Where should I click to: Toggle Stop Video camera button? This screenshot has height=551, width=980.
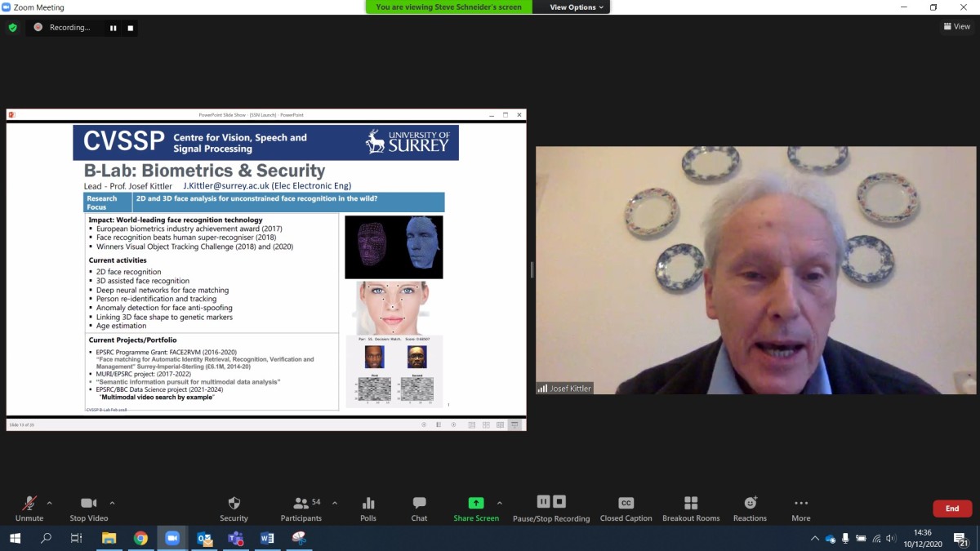[x=89, y=504]
